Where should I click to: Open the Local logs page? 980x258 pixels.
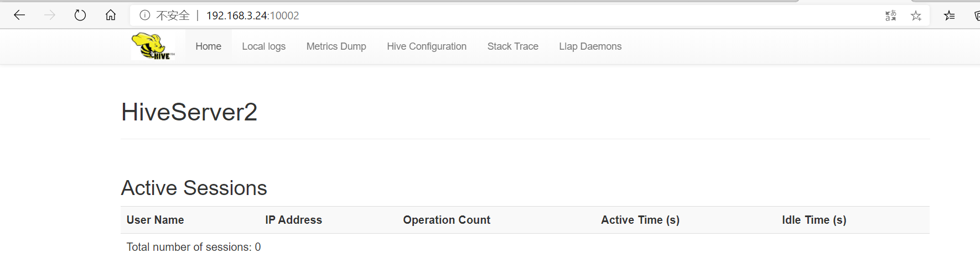coord(263,46)
